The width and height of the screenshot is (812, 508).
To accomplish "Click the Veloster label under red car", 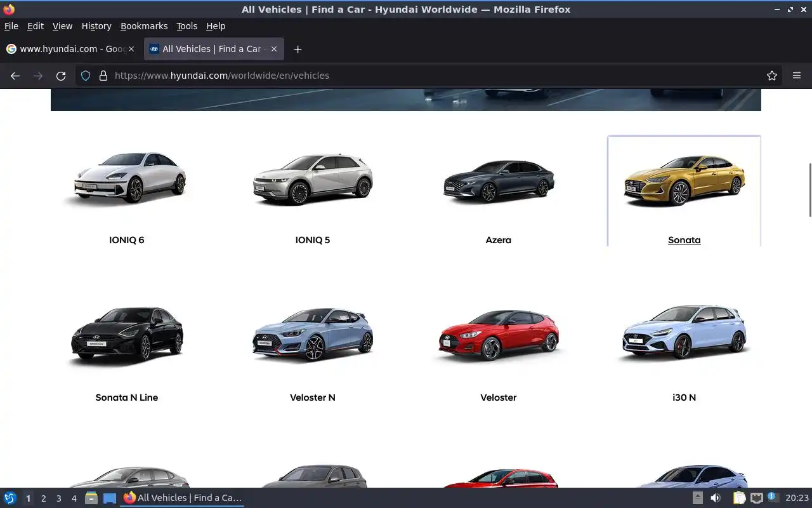I will pos(499,398).
